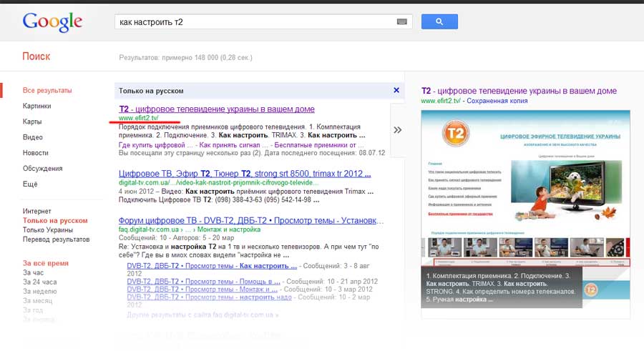Open 'Обсуждения' results
Image resolution: width=644 pixels, height=351 pixels.
coord(43,168)
